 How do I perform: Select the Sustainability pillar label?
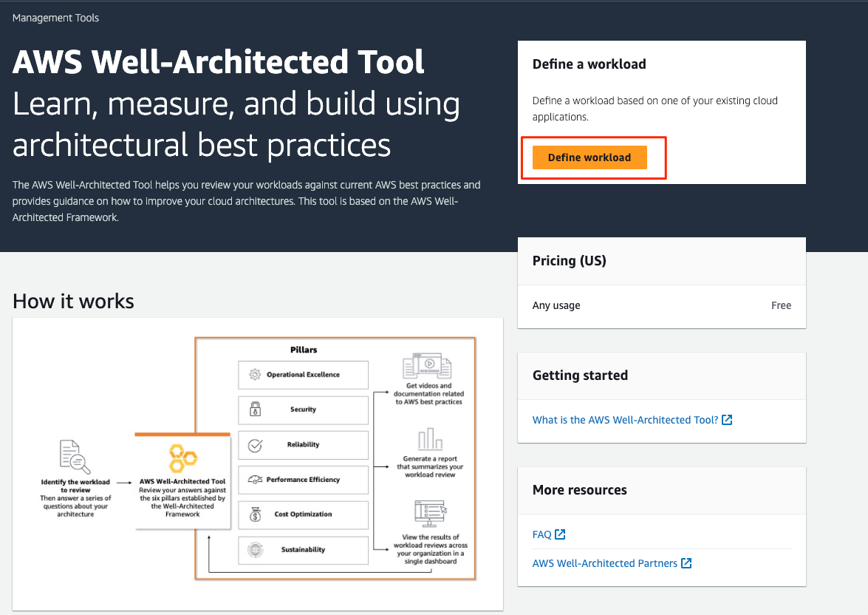point(304,550)
